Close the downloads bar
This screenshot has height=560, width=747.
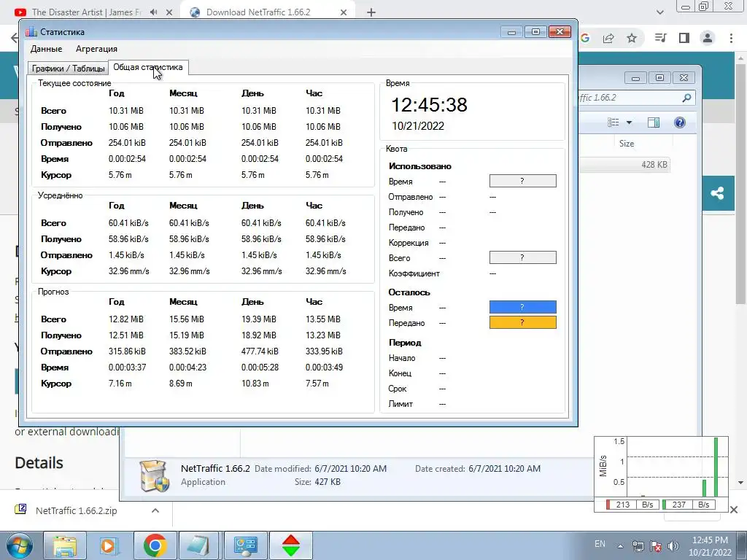[734, 510]
